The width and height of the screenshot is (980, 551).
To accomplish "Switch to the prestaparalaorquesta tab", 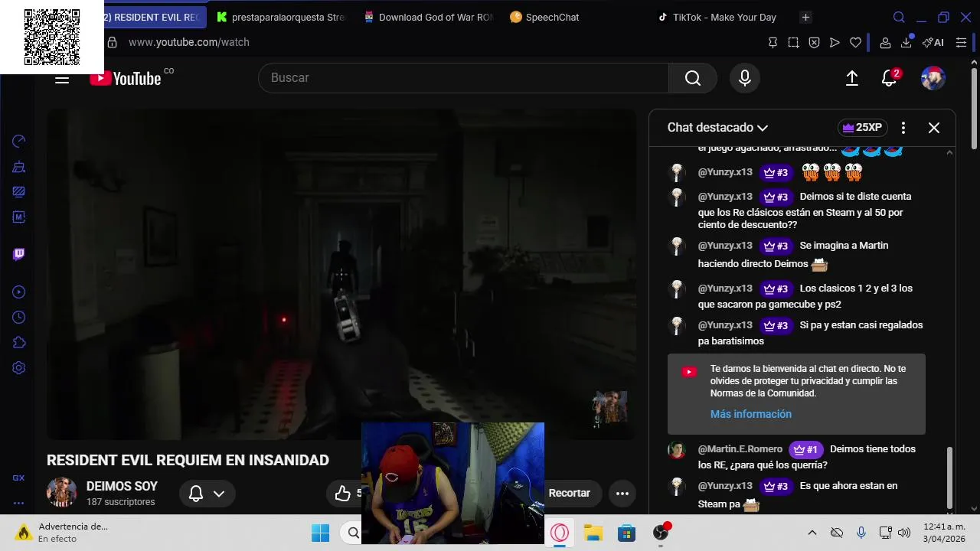I will (x=280, y=17).
